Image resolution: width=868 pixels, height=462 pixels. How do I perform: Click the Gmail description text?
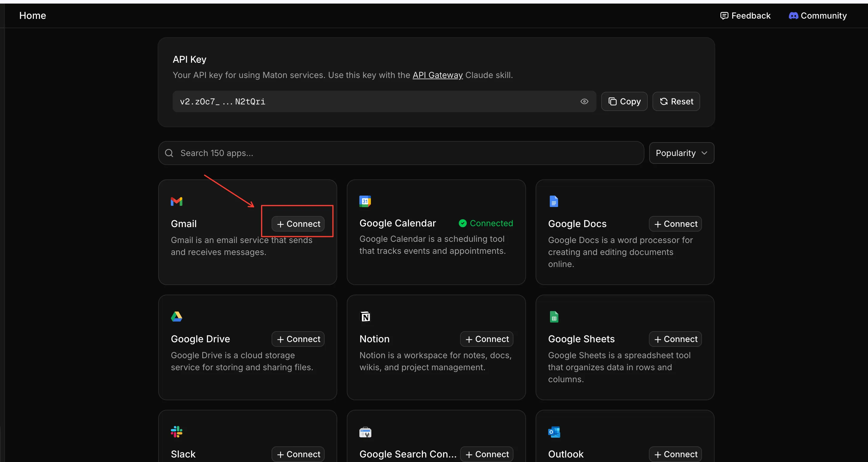pyautogui.click(x=242, y=246)
